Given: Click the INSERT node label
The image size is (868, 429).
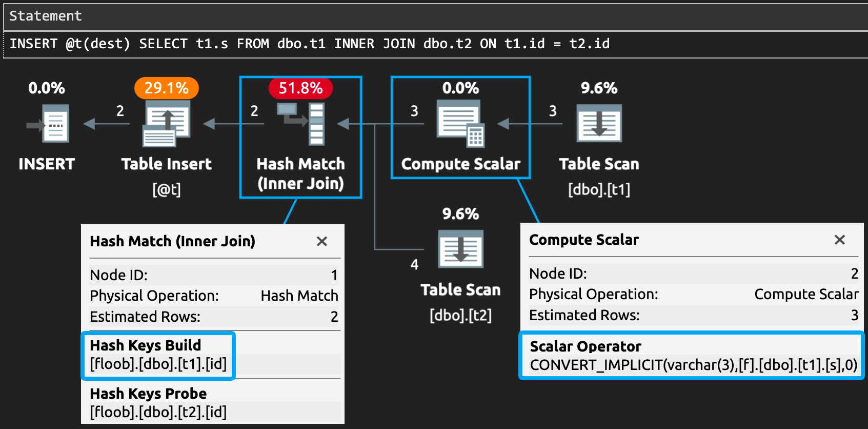Looking at the screenshot, I should point(47,164).
